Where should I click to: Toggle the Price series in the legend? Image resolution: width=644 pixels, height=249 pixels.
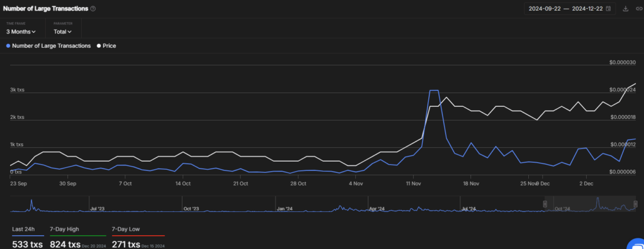[106, 46]
